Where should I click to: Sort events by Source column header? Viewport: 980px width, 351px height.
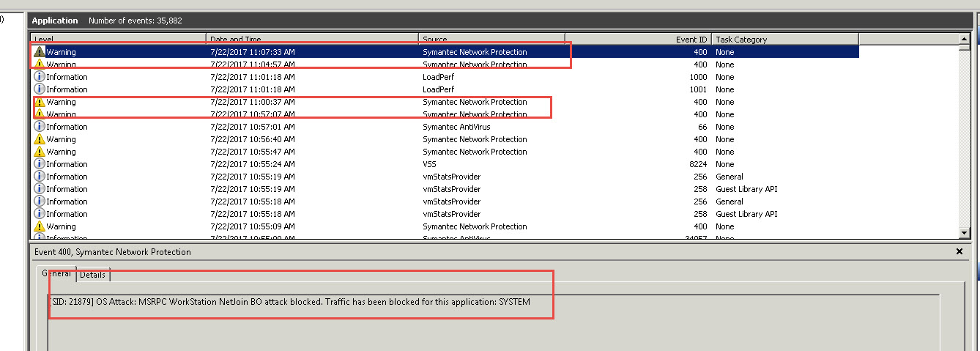tap(491, 39)
